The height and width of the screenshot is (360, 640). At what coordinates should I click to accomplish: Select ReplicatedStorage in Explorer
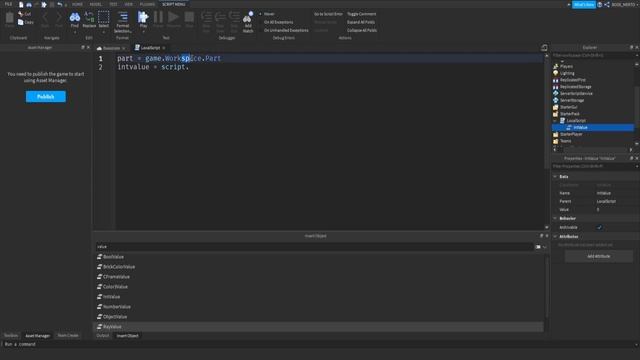(576, 87)
